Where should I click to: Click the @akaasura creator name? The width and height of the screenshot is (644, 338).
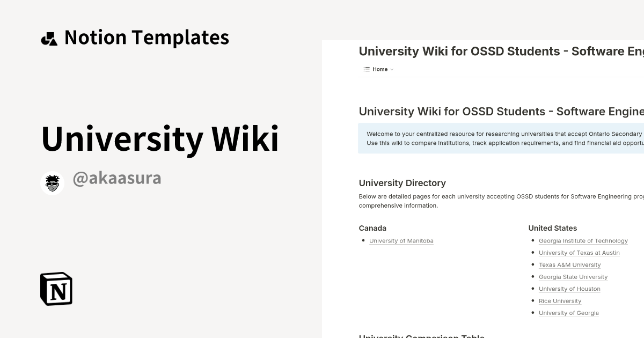click(117, 178)
